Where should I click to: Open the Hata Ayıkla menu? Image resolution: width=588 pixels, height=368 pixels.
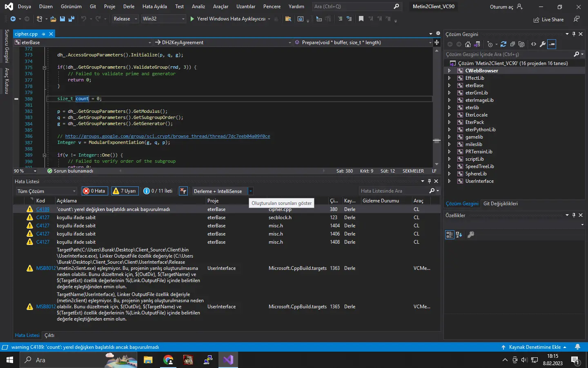coord(154,7)
